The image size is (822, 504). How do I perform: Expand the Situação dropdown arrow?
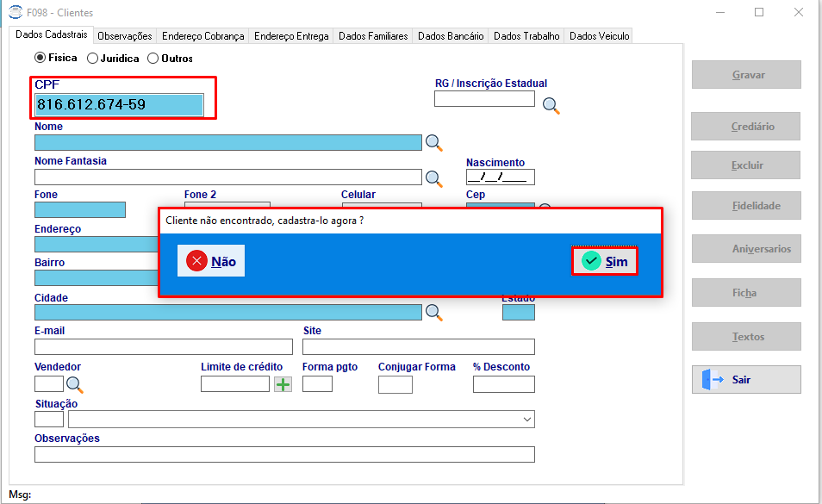coord(527,420)
